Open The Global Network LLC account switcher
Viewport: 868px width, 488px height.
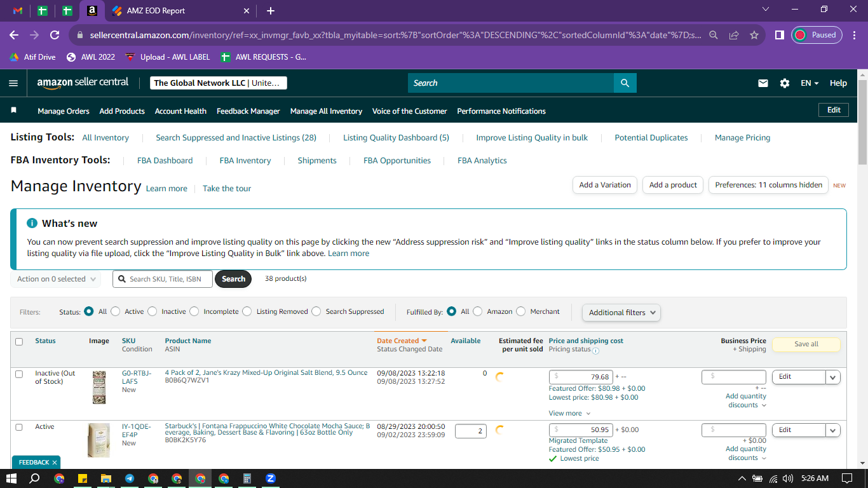coord(219,83)
